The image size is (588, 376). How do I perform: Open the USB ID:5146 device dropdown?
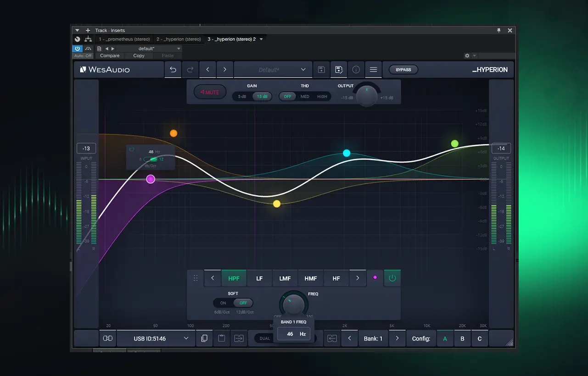pos(156,338)
